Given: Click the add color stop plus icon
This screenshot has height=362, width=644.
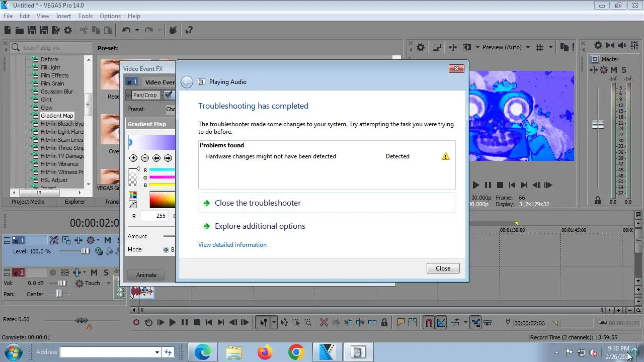Looking at the screenshot, I should pyautogui.click(x=133, y=158).
